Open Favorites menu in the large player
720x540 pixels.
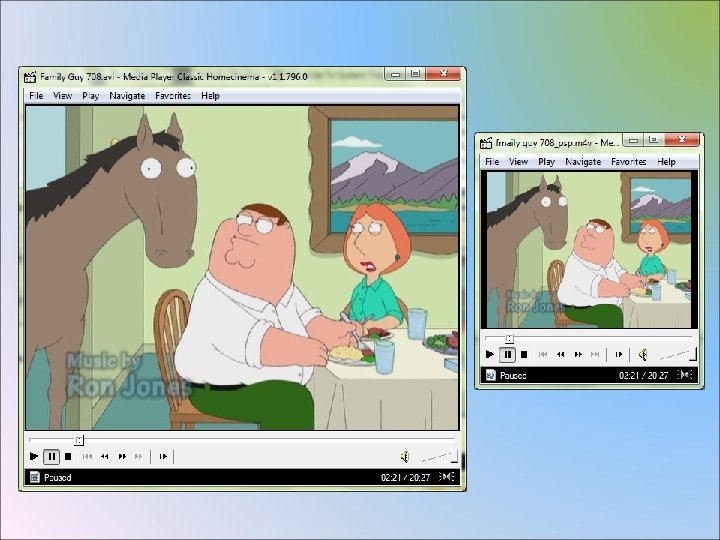point(173,96)
